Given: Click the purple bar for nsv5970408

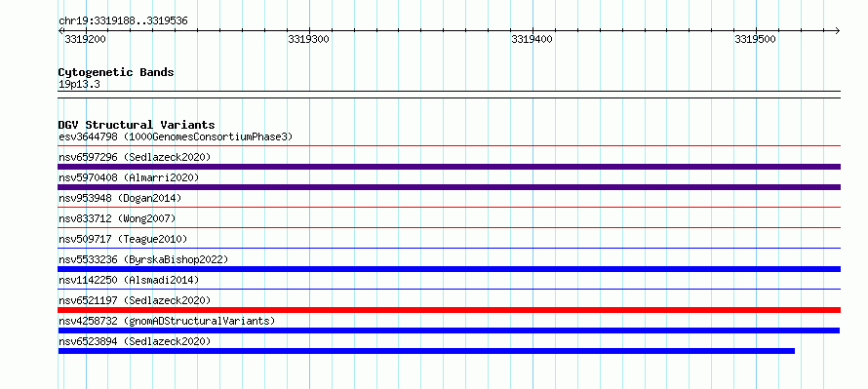Looking at the screenshot, I should pos(449,187).
